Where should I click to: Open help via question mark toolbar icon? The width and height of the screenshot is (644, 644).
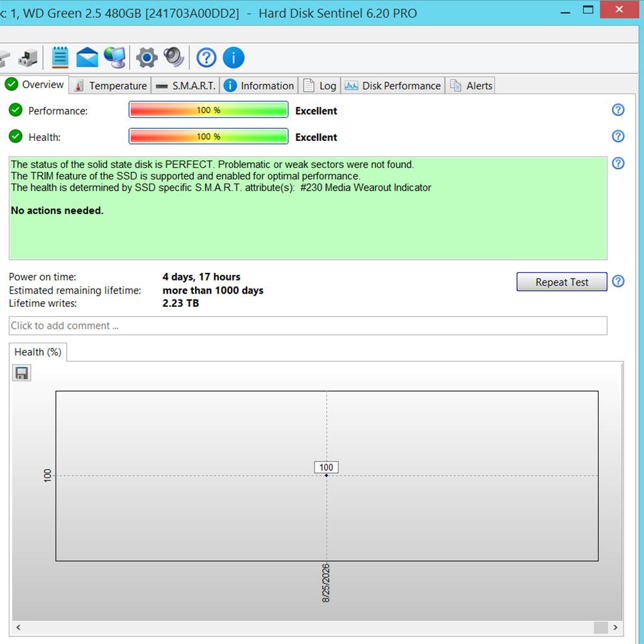coord(206,57)
